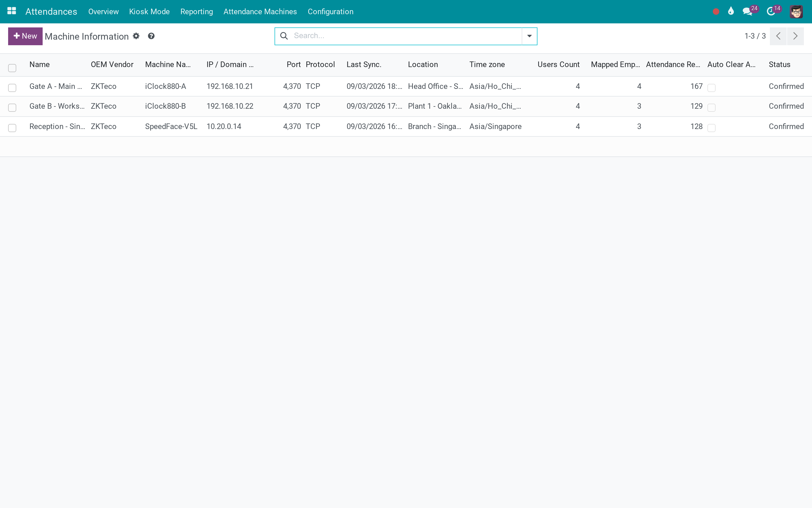
Task: Toggle Auto Clear checkbox for the Reception row
Action: tap(711, 128)
